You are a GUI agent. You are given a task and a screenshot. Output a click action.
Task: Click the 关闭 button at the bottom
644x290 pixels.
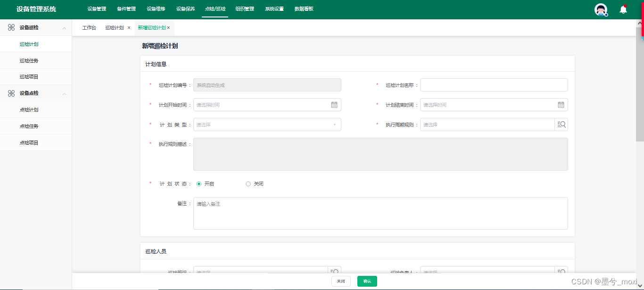pos(341,282)
